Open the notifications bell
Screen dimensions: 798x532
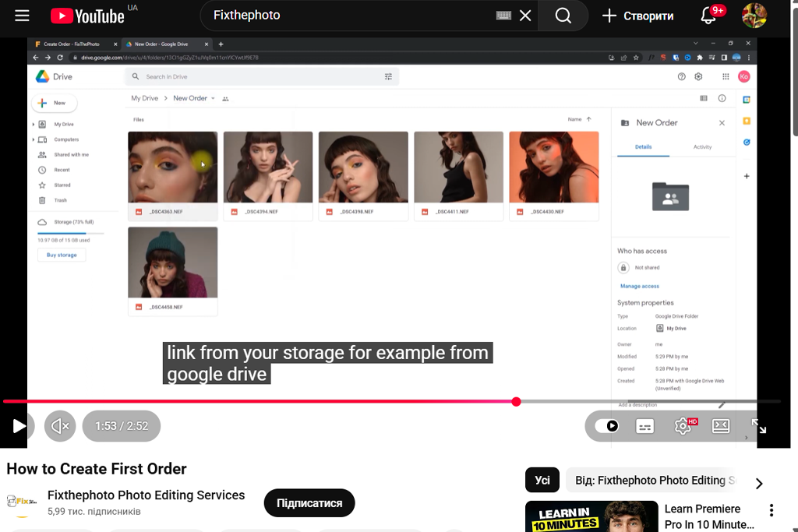pos(708,16)
